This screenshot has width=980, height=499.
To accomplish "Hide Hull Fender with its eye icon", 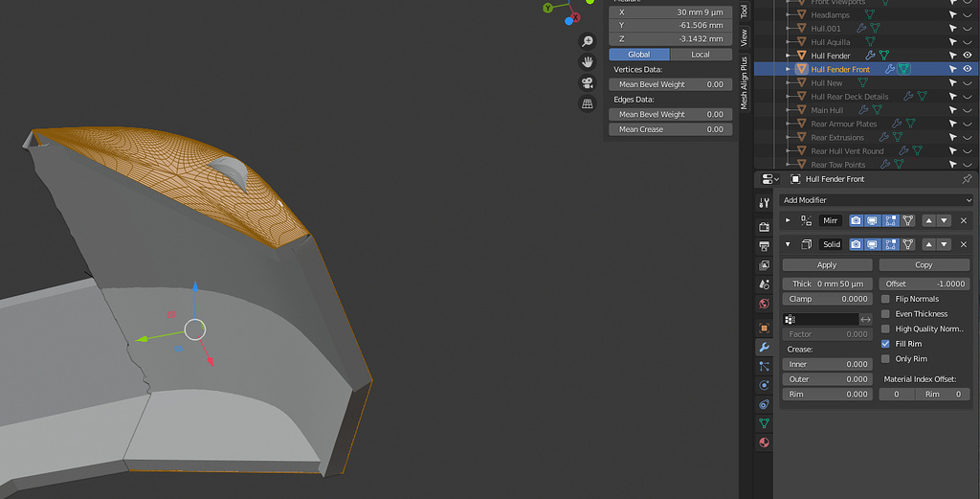I will pos(968,56).
